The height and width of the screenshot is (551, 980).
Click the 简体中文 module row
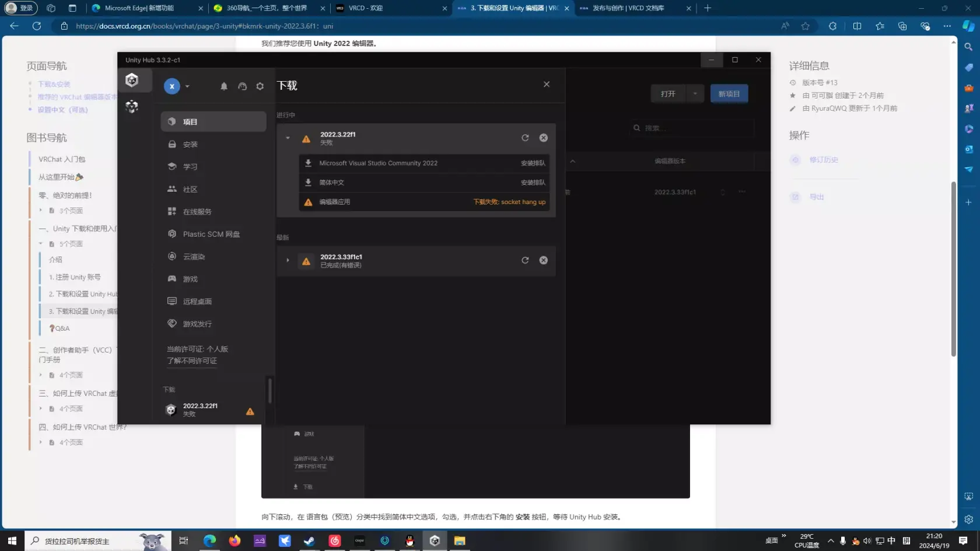tap(424, 183)
